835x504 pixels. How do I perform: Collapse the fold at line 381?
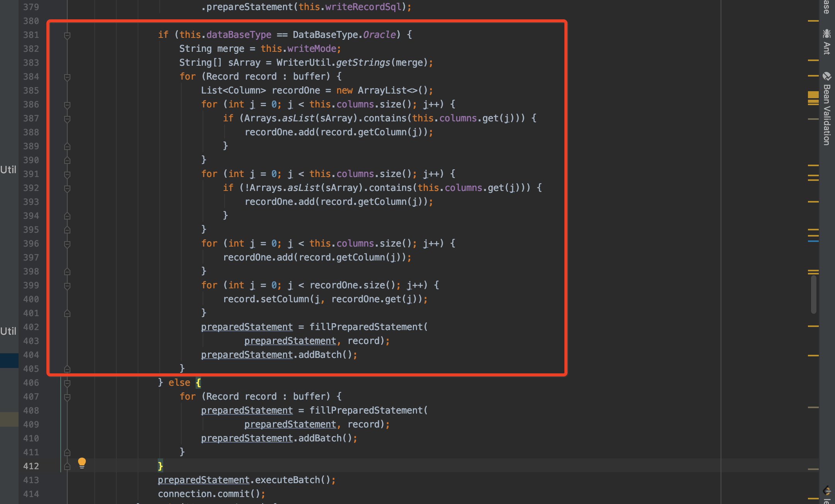coord(67,36)
